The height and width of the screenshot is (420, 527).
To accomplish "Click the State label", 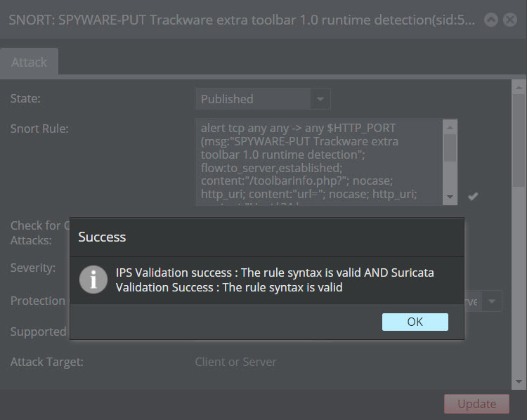I will (25, 98).
